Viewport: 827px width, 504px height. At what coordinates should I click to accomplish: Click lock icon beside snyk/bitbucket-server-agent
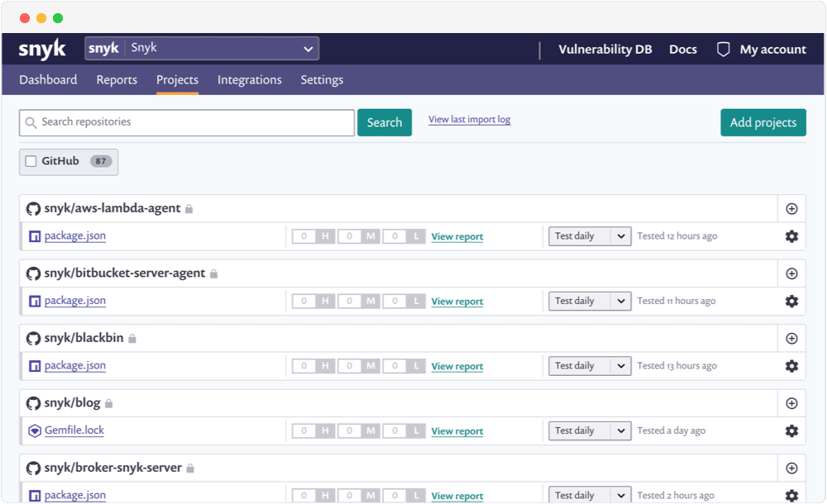(x=213, y=273)
